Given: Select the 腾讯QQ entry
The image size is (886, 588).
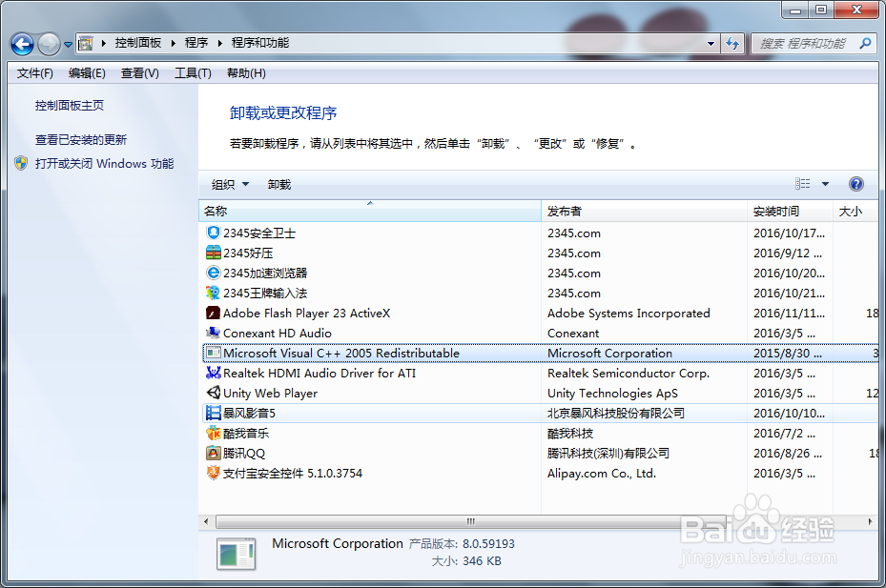Looking at the screenshot, I should 540,453.
